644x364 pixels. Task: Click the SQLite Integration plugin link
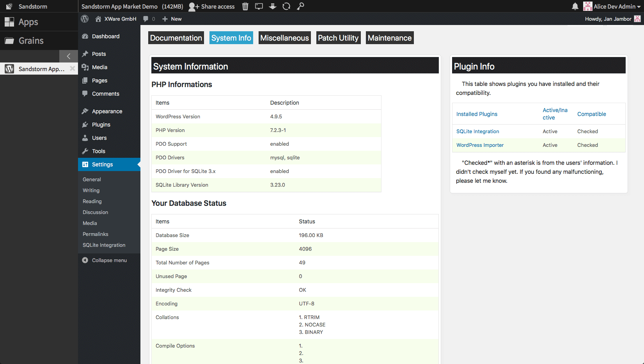click(478, 131)
